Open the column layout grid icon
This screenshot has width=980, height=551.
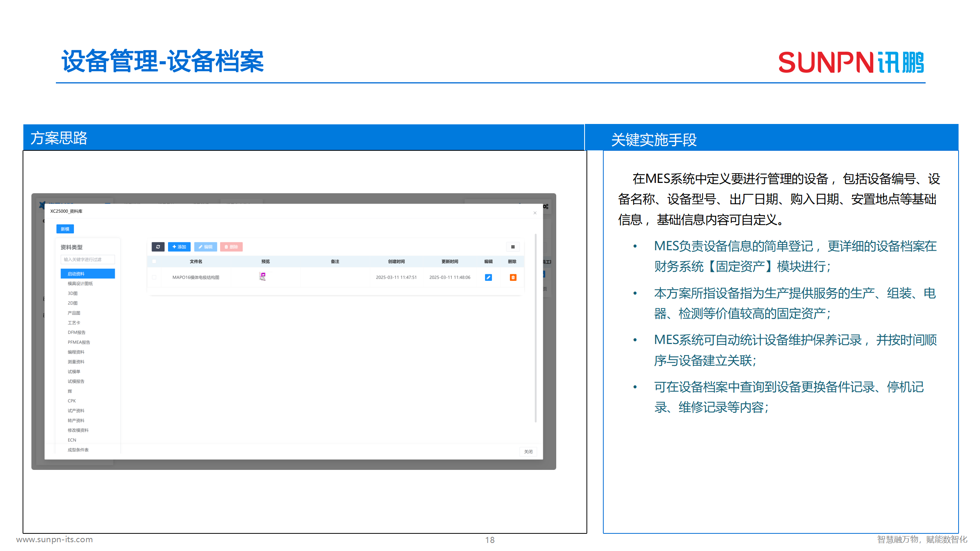[513, 247]
